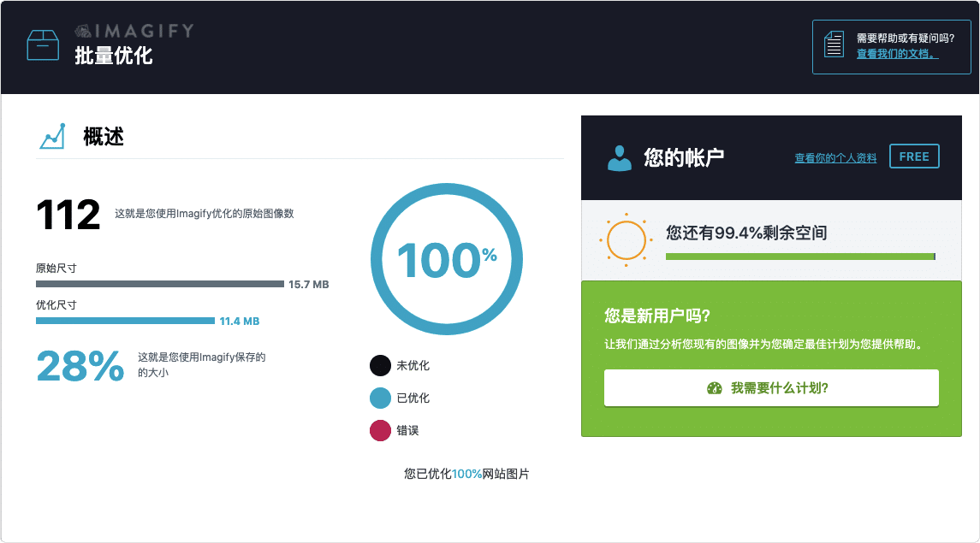Open the 查看你的个人资料 link

coord(835,158)
